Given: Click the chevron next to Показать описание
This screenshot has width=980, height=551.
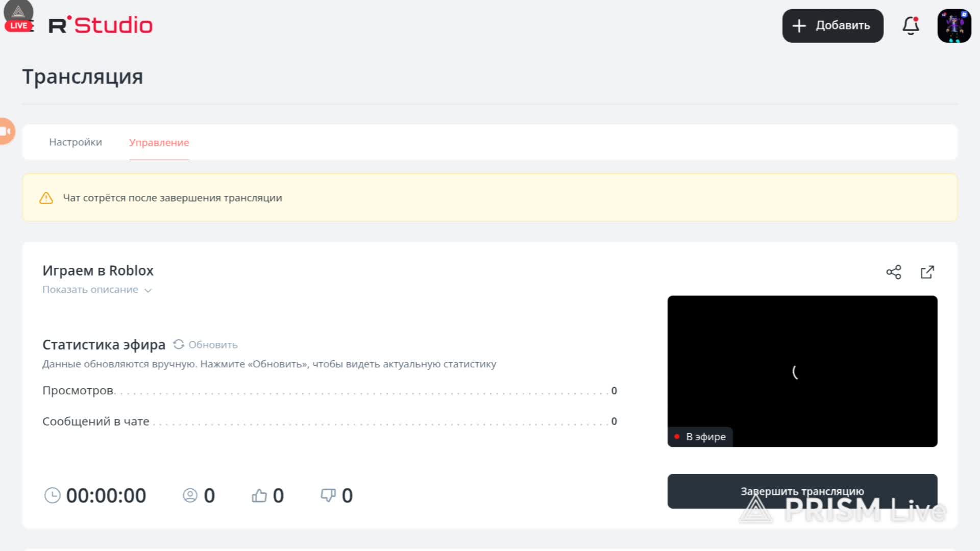Looking at the screenshot, I should pyautogui.click(x=148, y=290).
